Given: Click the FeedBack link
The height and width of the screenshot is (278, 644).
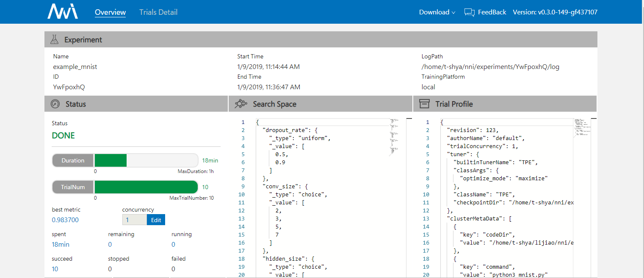Looking at the screenshot, I should 492,12.
